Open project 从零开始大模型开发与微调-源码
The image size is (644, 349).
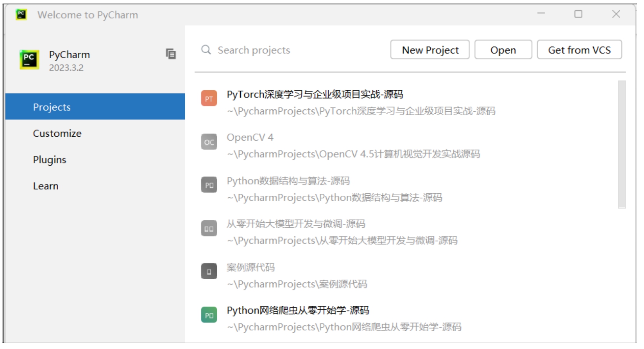pos(296,224)
